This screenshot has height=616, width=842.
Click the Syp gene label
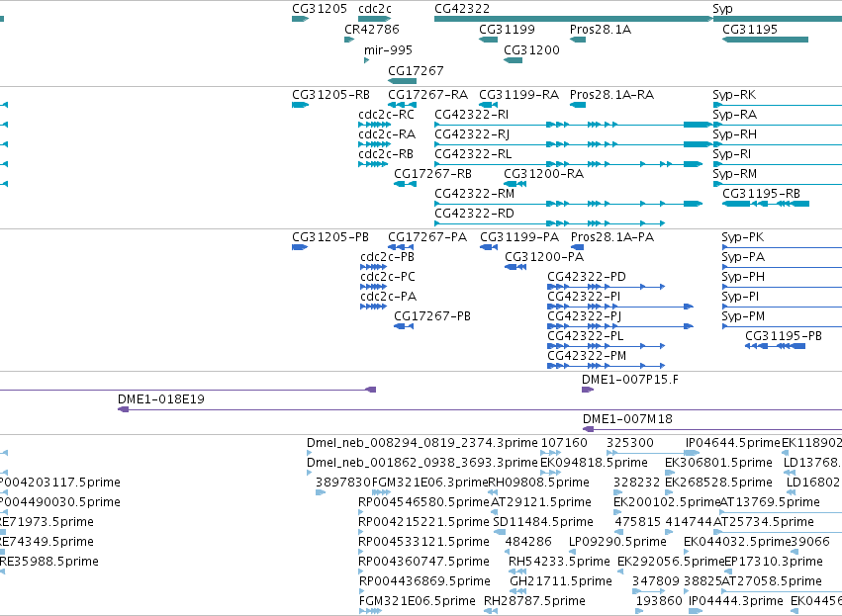pos(723,9)
